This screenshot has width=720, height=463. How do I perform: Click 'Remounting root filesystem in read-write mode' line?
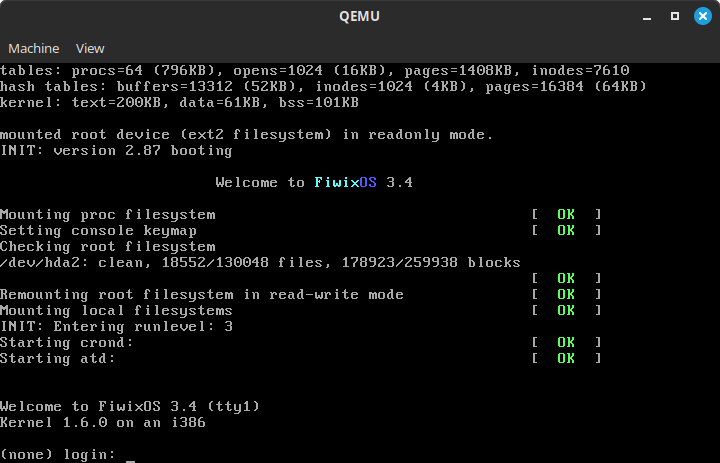(202, 294)
